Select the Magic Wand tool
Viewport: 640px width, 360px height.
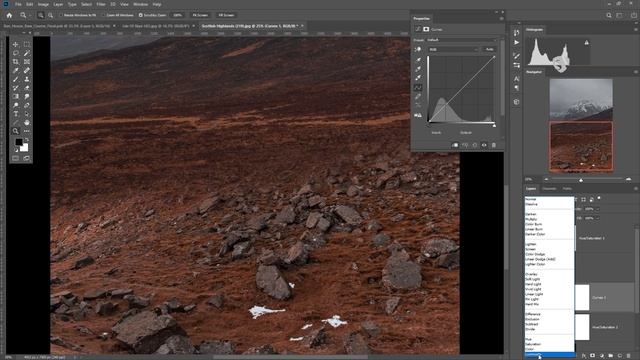[27, 53]
